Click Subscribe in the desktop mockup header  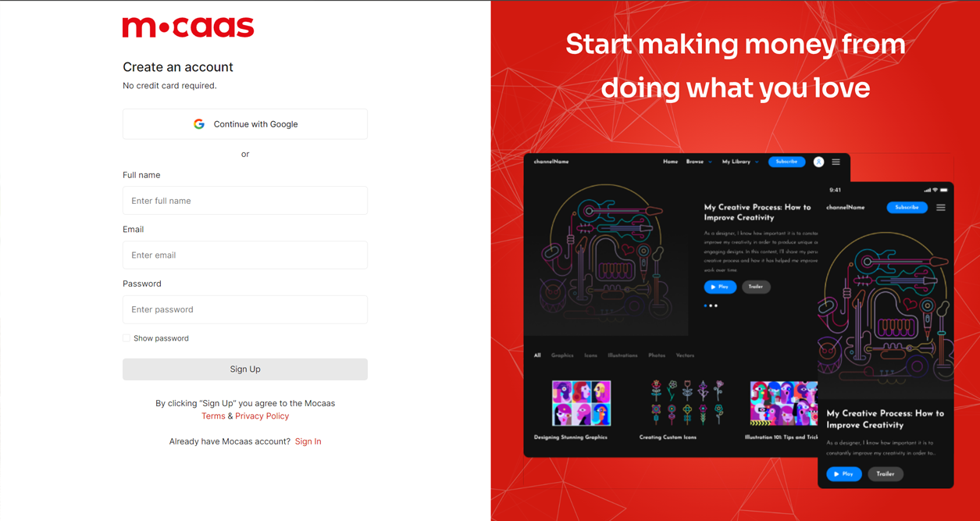(x=786, y=162)
